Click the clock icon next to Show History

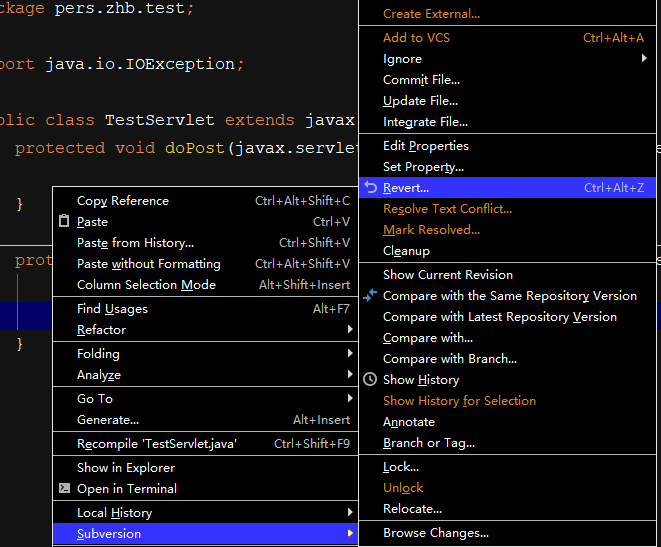[x=370, y=379]
